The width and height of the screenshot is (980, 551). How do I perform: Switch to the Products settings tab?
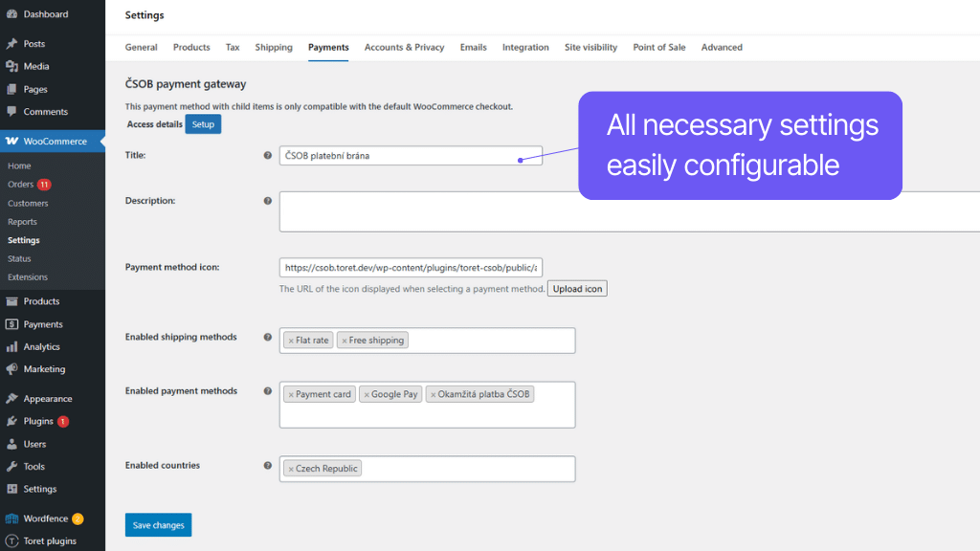(191, 48)
